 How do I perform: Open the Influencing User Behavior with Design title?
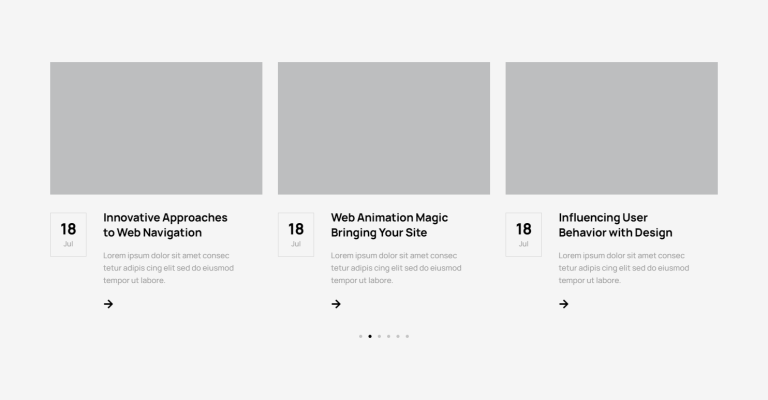pyautogui.click(x=615, y=225)
